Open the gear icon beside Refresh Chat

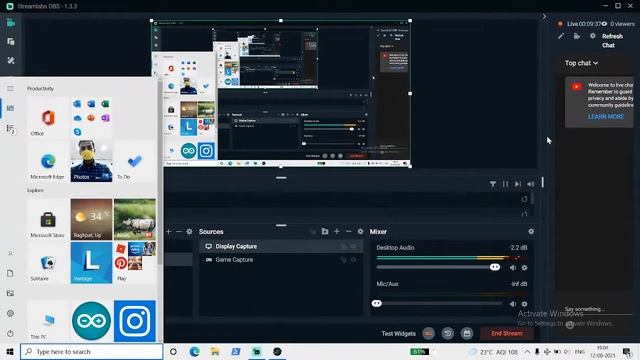coord(593,36)
